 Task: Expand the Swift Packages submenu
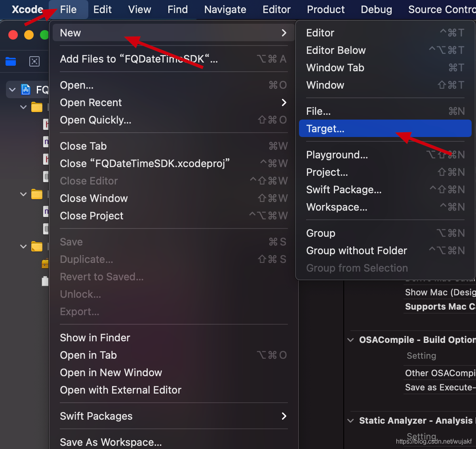coord(173,416)
